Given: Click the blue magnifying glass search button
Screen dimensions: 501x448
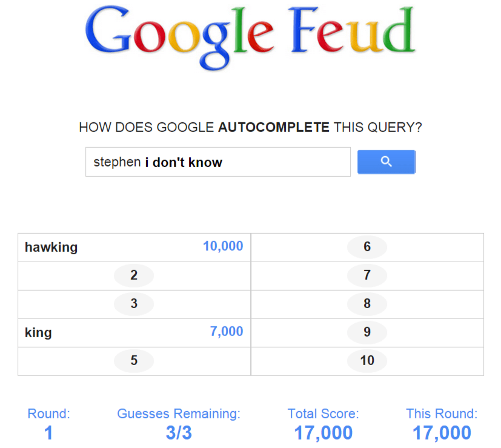Looking at the screenshot, I should coord(386,162).
